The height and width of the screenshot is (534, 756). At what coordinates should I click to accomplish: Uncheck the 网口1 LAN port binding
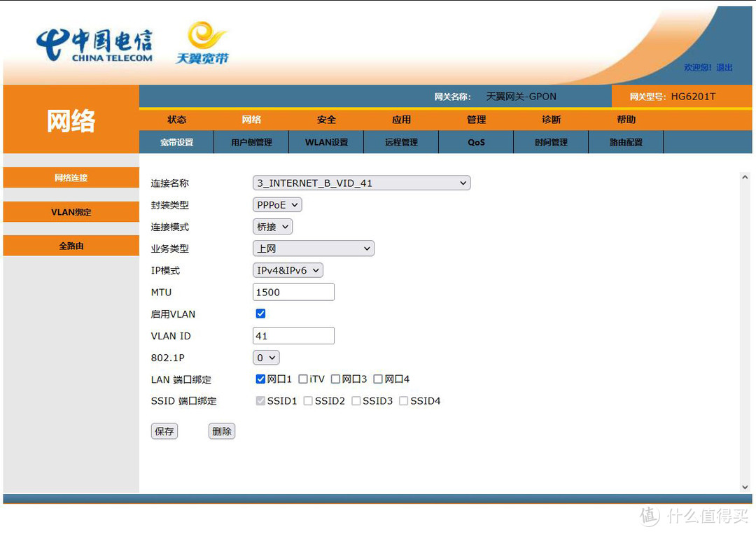point(260,379)
